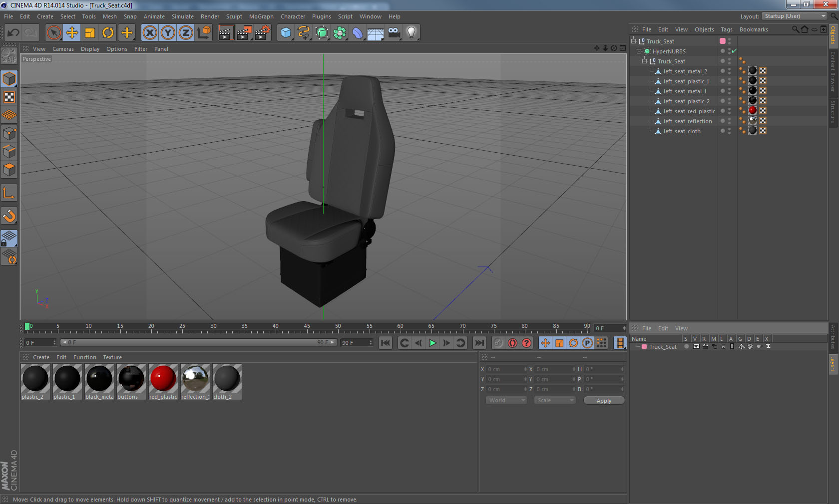
Task: Switch to Model mode
Action: (x=9, y=79)
